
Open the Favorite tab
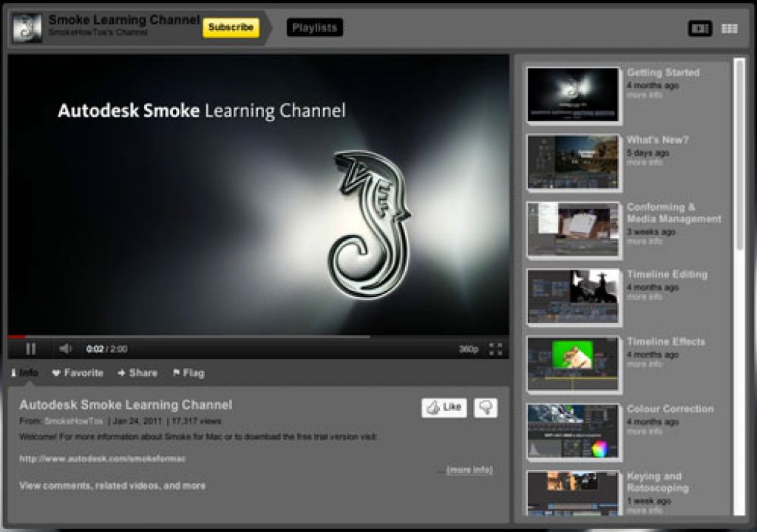pyautogui.click(x=78, y=372)
